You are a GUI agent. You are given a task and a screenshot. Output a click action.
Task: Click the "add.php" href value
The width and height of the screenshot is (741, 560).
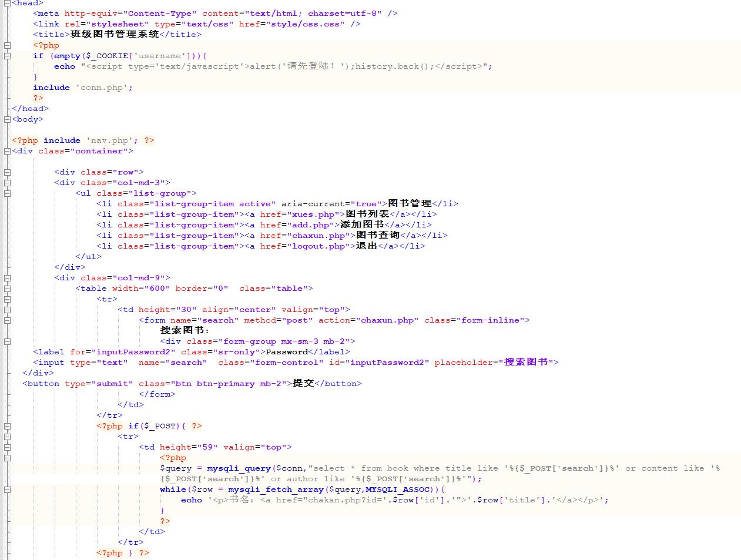click(311, 225)
